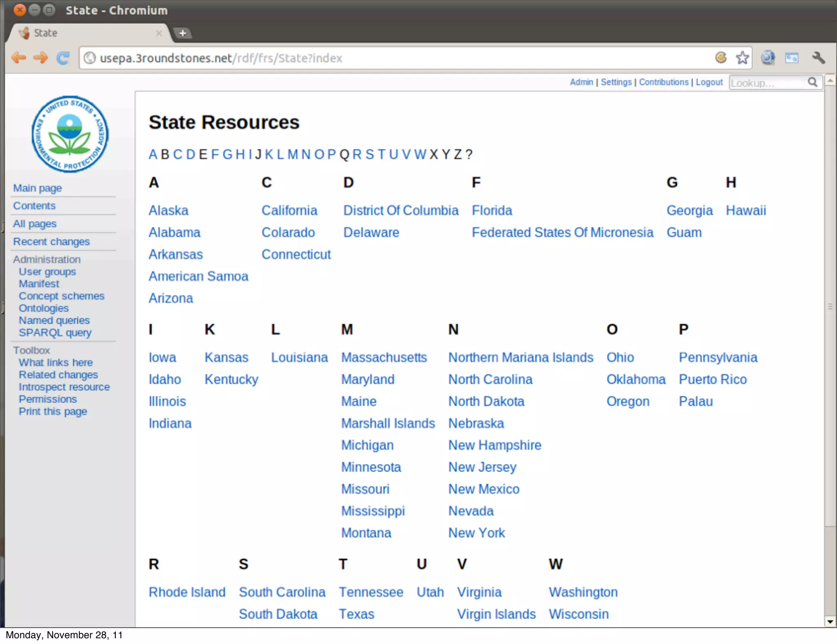Screen dimensions: 837x644
Task: Open Recent changes in sidebar
Action: 51,241
